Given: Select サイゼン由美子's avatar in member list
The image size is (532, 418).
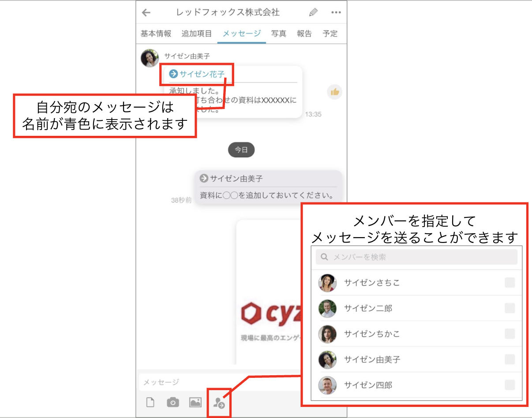Looking at the screenshot, I should pos(327,359).
